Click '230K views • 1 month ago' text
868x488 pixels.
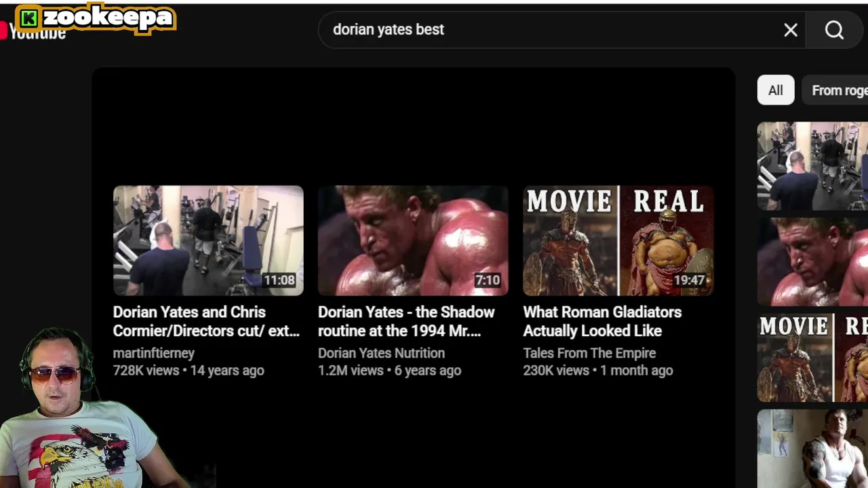598,371
